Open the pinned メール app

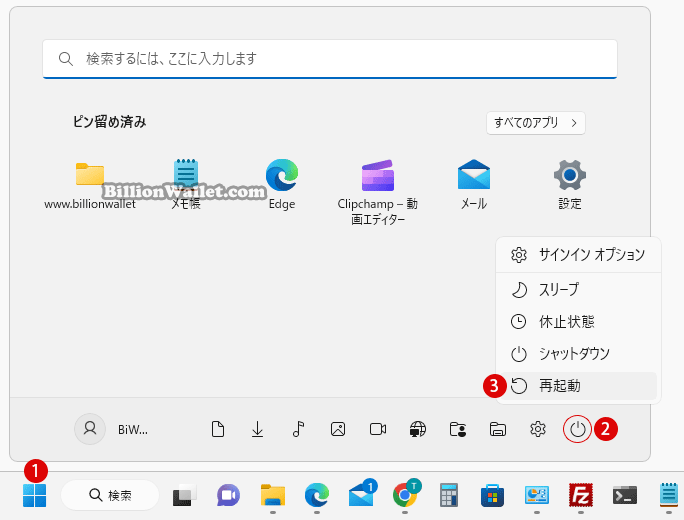click(x=474, y=185)
